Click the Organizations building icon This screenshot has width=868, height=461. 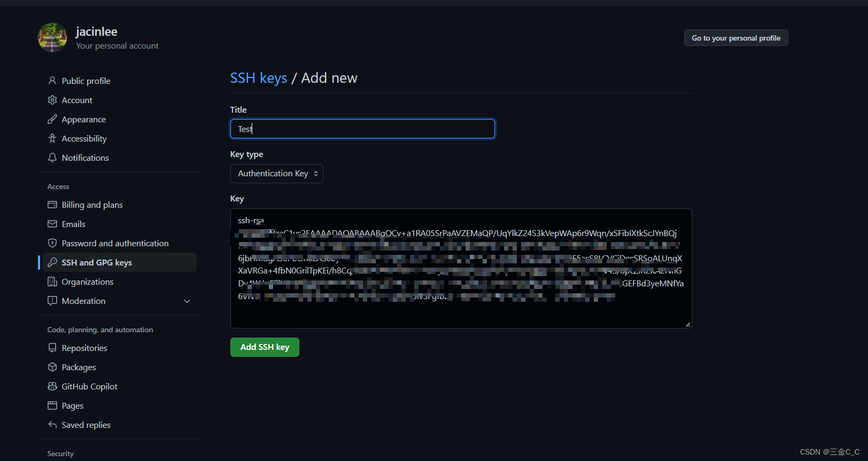(x=52, y=282)
